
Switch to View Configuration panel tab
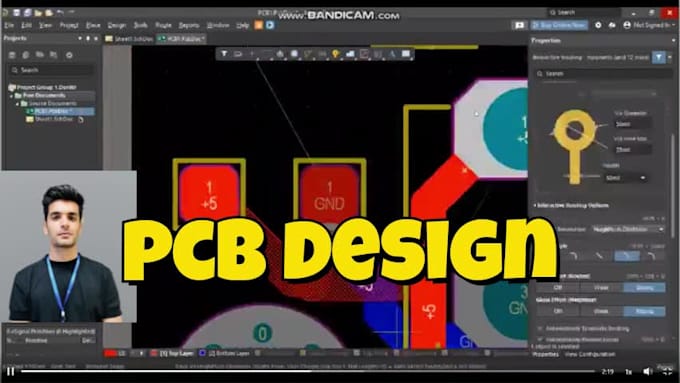[590, 354]
